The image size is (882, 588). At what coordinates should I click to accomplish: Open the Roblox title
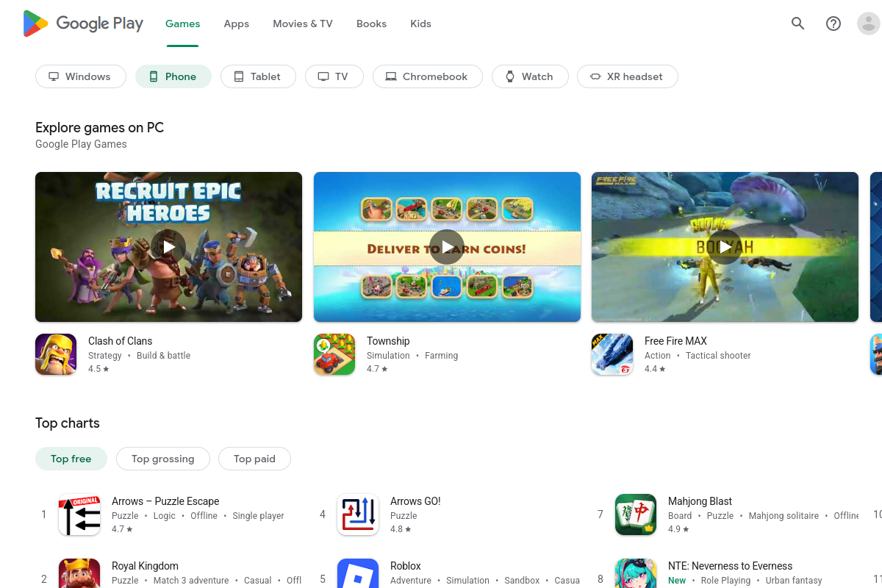406,566
